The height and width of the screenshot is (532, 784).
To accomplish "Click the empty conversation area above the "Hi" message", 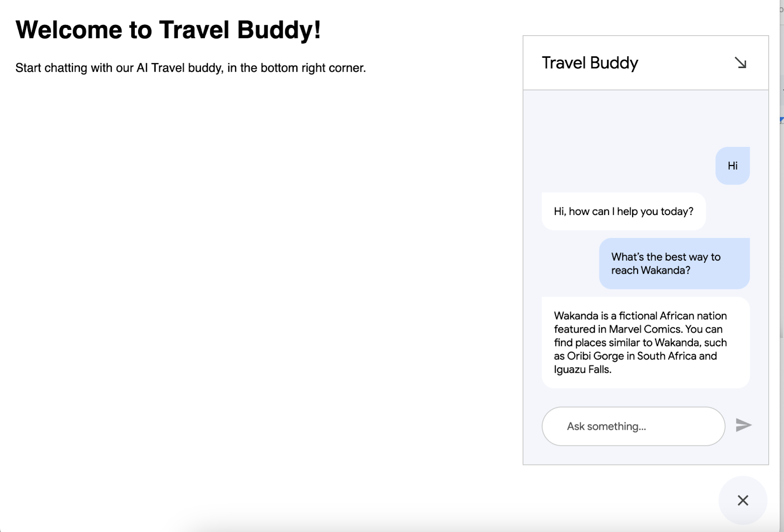I will [x=645, y=118].
